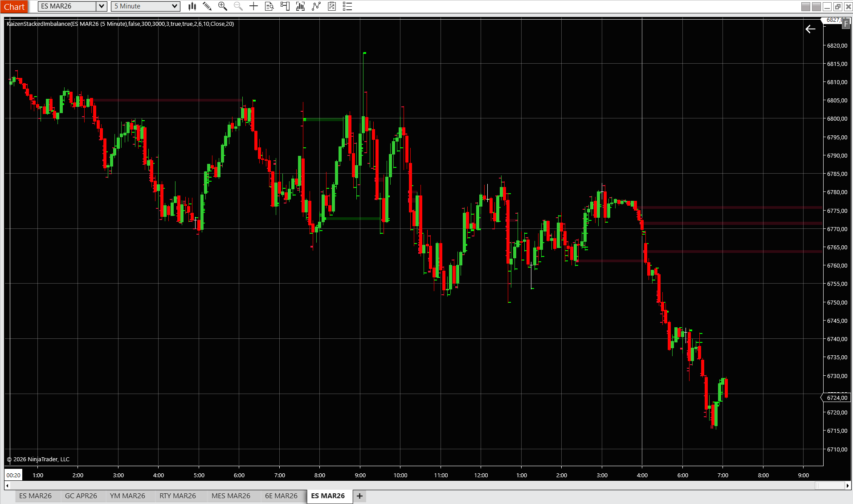Click the orange Chart title button
Image resolution: width=853 pixels, height=504 pixels.
point(14,7)
